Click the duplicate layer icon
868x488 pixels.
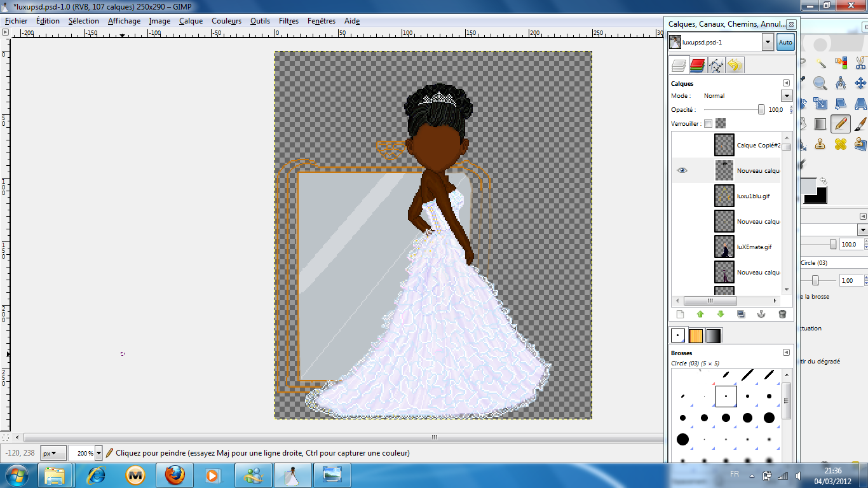[741, 314]
